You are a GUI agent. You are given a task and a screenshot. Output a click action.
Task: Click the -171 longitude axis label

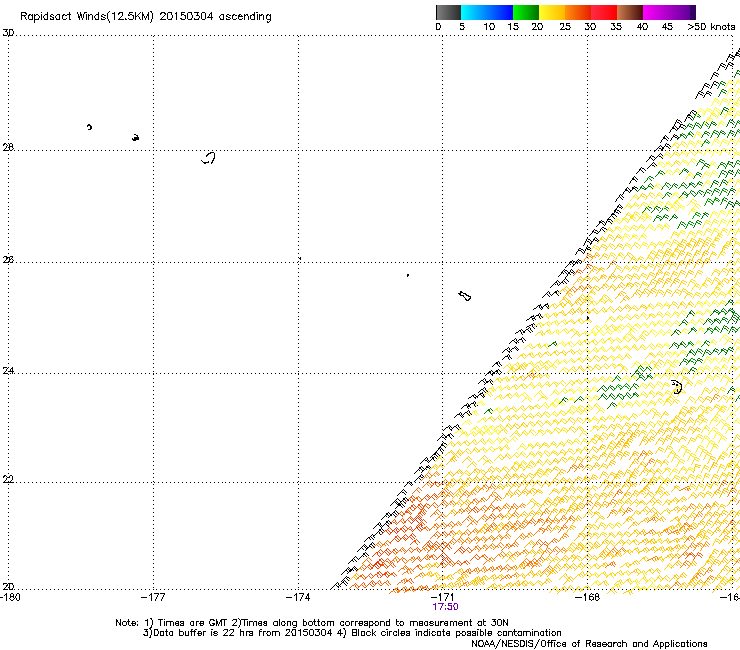[442, 597]
